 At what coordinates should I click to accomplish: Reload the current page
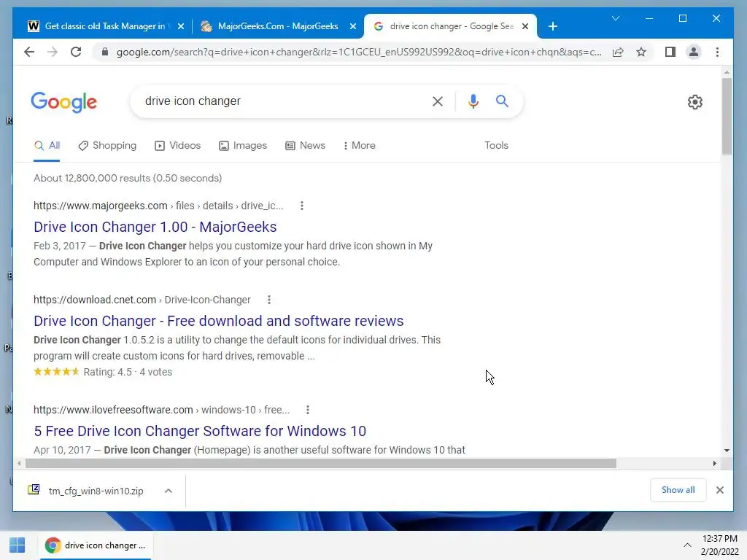[76, 52]
